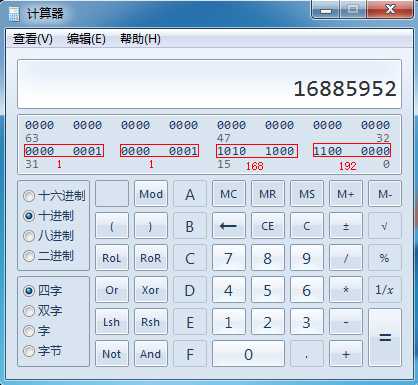Click the hex digit C key below B
Image resolution: width=418 pixels, height=385 pixels.
pyautogui.click(x=190, y=258)
